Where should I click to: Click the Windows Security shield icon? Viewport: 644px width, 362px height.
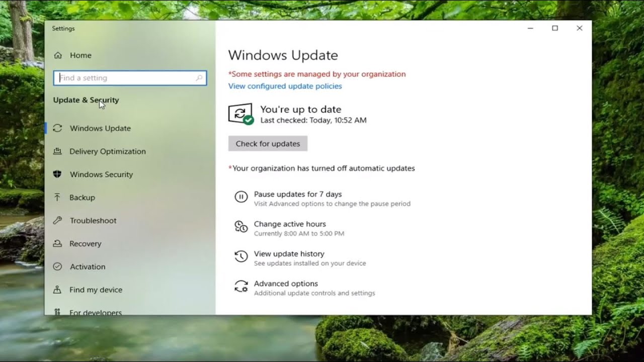57,174
